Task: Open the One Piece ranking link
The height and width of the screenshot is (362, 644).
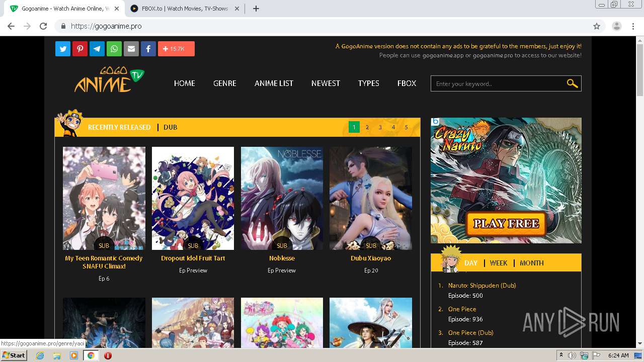Action: 462,309
